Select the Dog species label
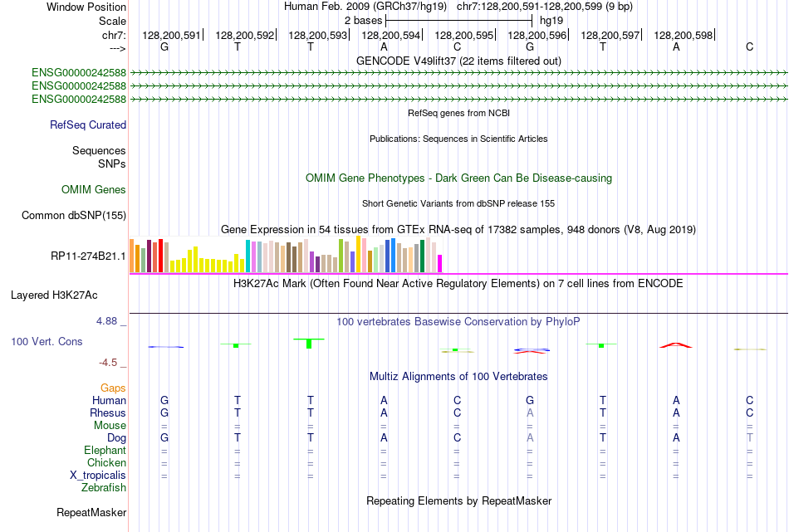 [116, 437]
